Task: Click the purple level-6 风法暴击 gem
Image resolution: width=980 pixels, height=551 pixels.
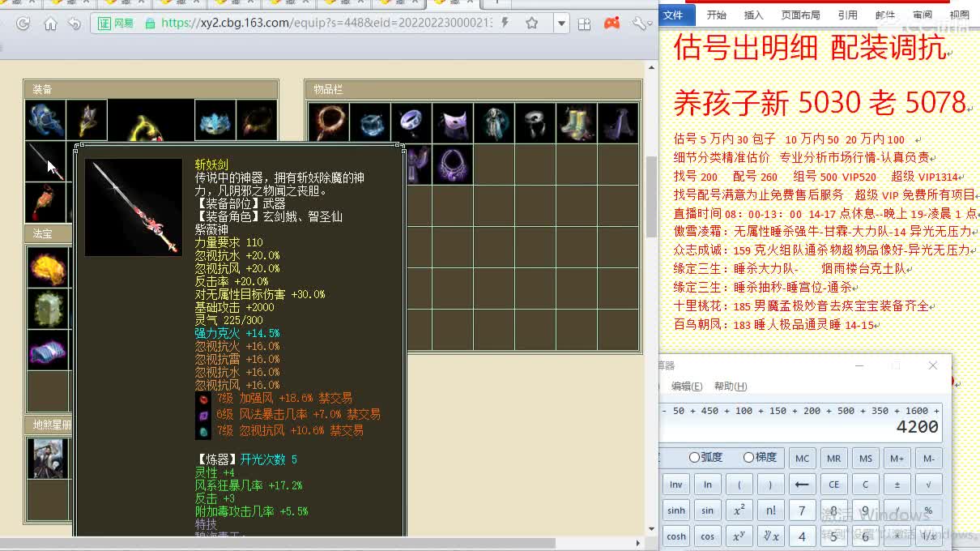Action: click(203, 415)
